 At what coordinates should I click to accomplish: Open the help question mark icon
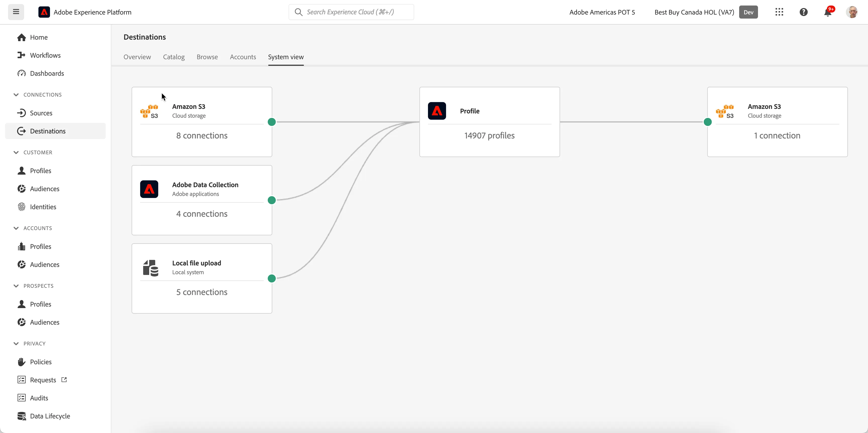point(804,12)
